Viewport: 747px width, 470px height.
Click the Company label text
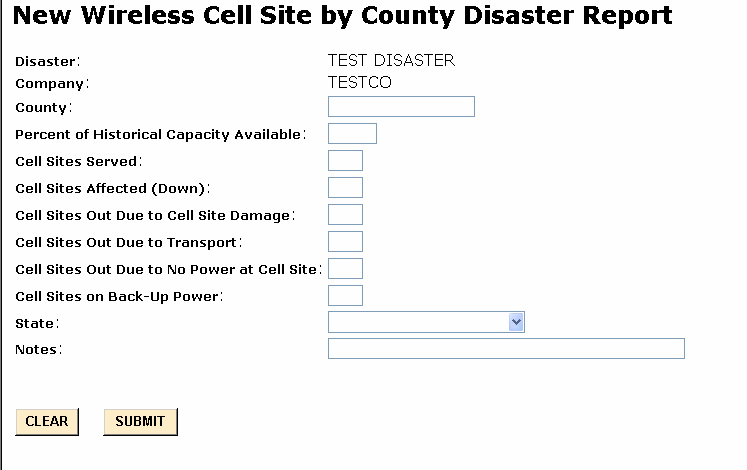coord(52,84)
